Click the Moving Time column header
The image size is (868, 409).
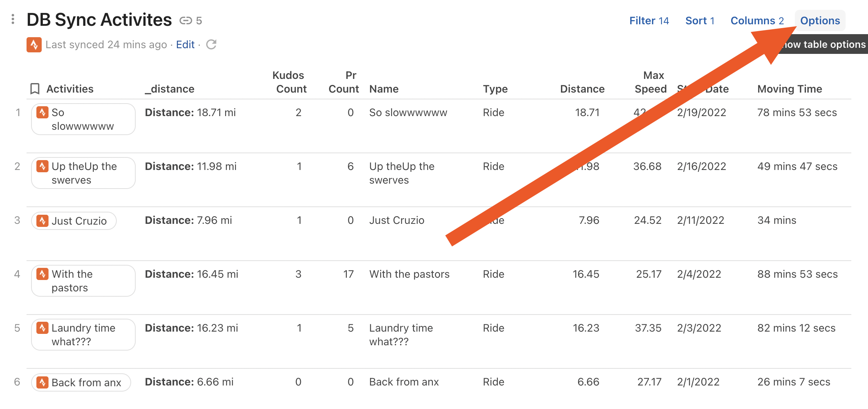tap(790, 89)
